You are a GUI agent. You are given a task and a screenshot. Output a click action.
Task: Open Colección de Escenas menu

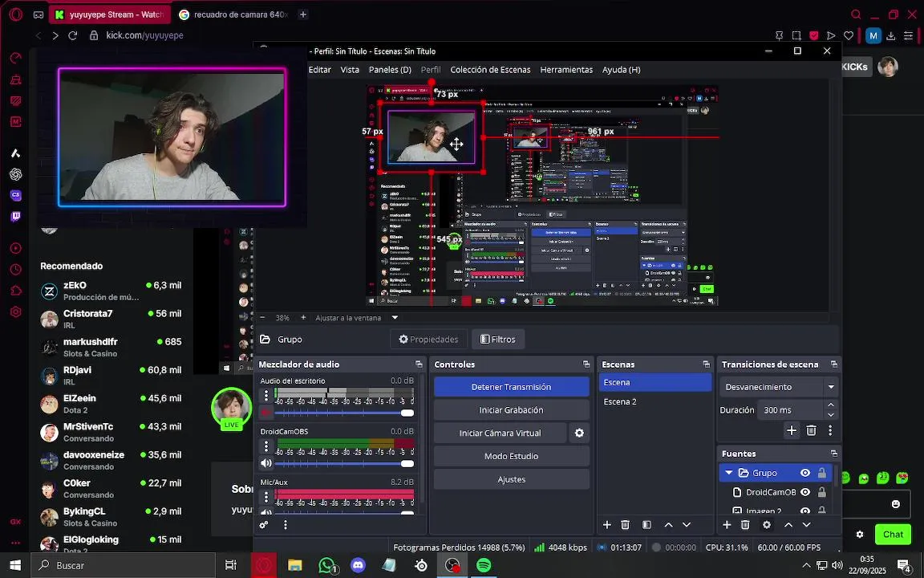point(490,70)
